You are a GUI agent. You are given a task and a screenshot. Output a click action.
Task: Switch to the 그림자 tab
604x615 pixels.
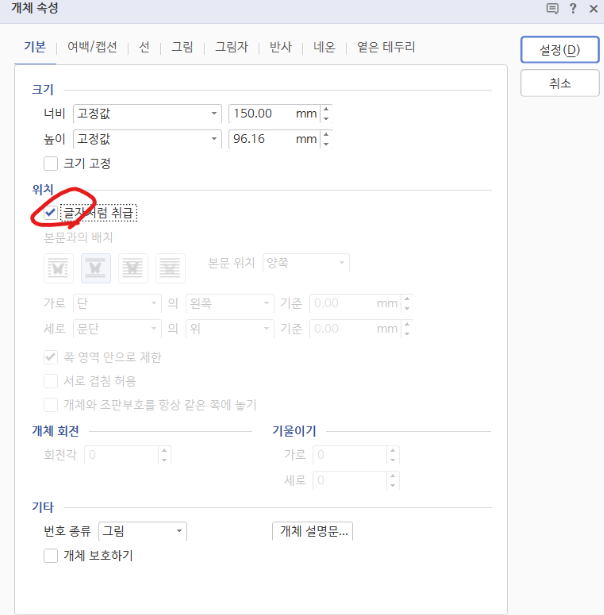click(x=232, y=47)
